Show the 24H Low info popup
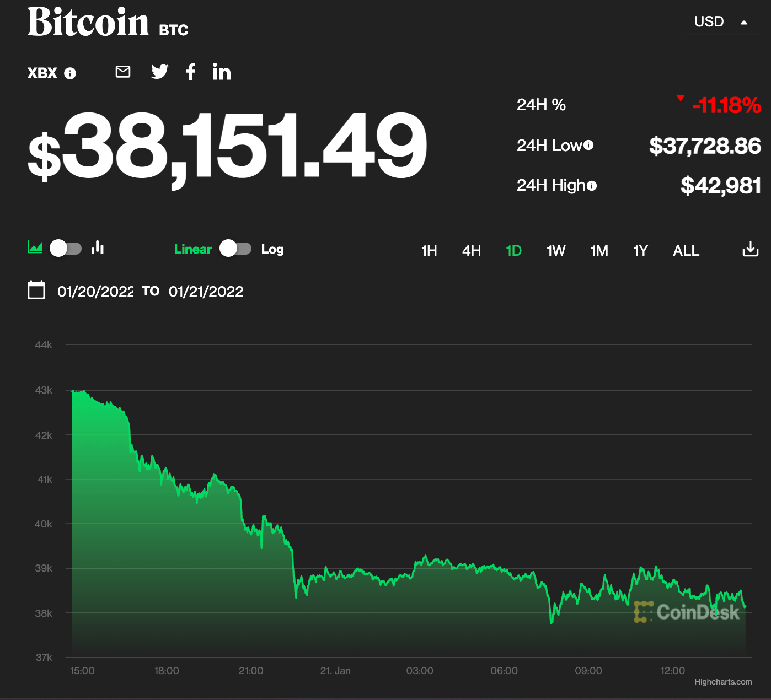The image size is (771, 700). (589, 145)
